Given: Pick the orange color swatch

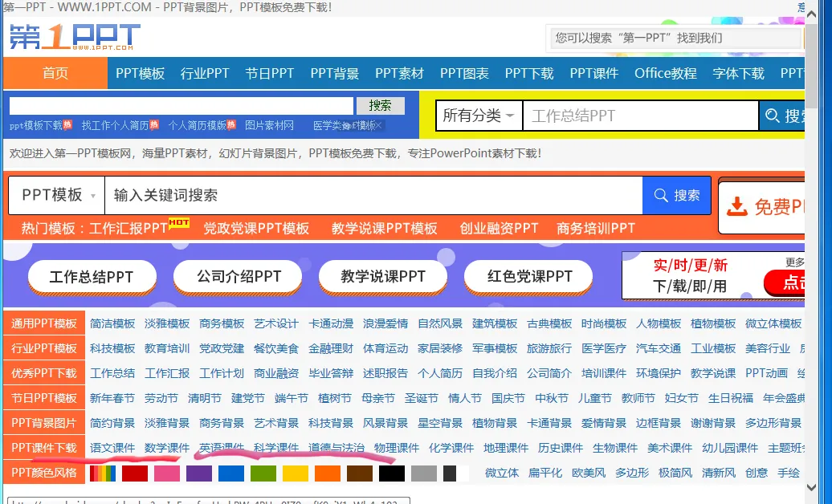Looking at the screenshot, I should (x=328, y=474).
